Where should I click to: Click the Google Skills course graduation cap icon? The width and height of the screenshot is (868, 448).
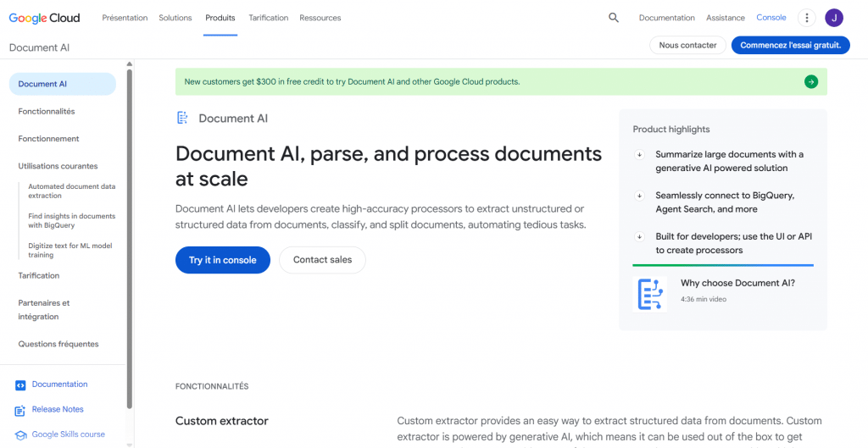(20, 435)
